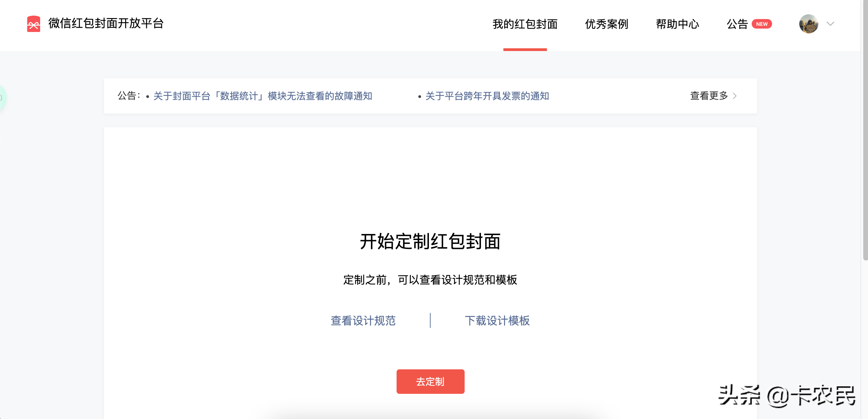Click the 开始定制红包封面 heading
This screenshot has width=868, height=419.
coord(430,241)
